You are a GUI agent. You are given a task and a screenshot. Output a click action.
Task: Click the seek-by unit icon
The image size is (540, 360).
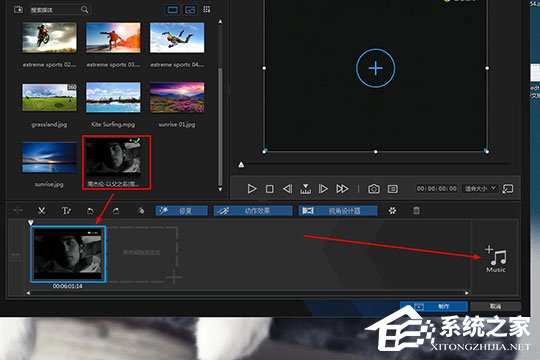coord(305,189)
